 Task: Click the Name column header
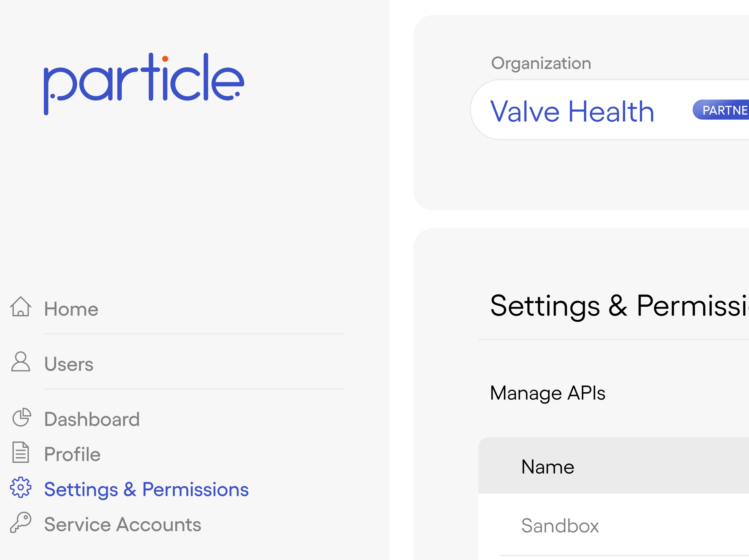[x=548, y=467]
